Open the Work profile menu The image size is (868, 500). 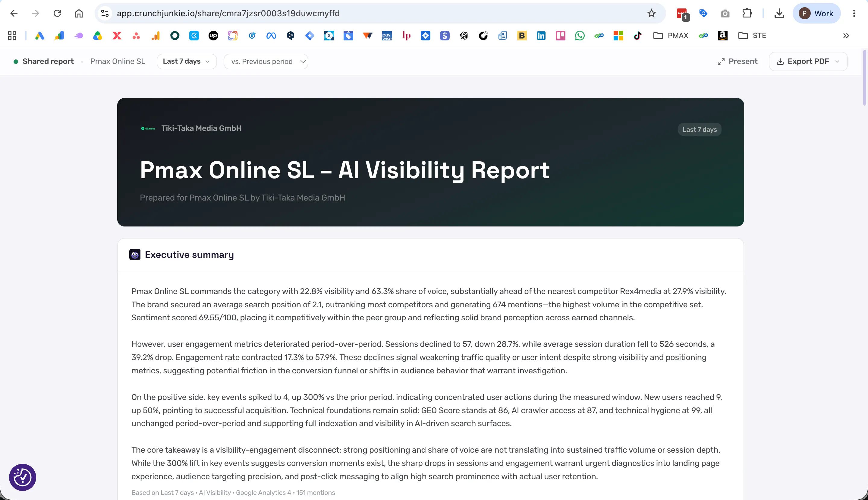tap(816, 13)
